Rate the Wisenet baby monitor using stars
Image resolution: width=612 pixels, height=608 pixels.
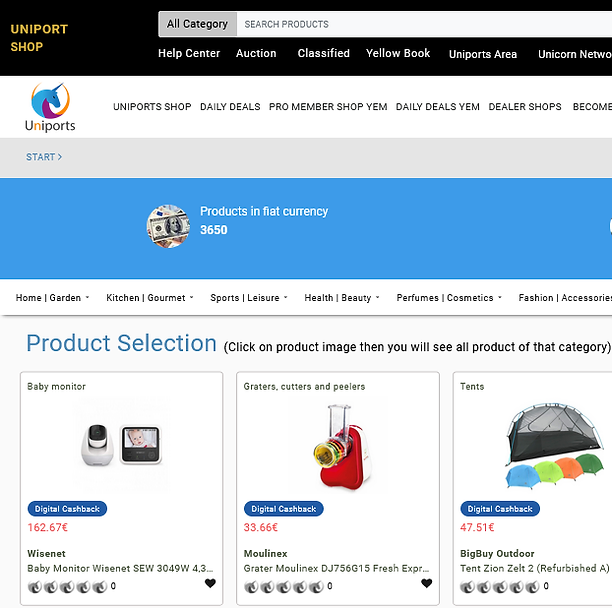68,586
